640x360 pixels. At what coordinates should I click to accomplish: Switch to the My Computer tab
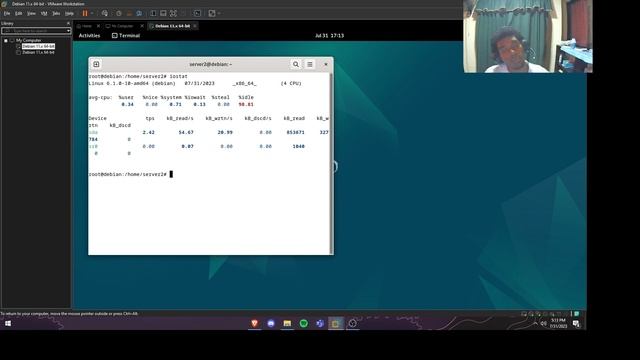tap(120, 26)
